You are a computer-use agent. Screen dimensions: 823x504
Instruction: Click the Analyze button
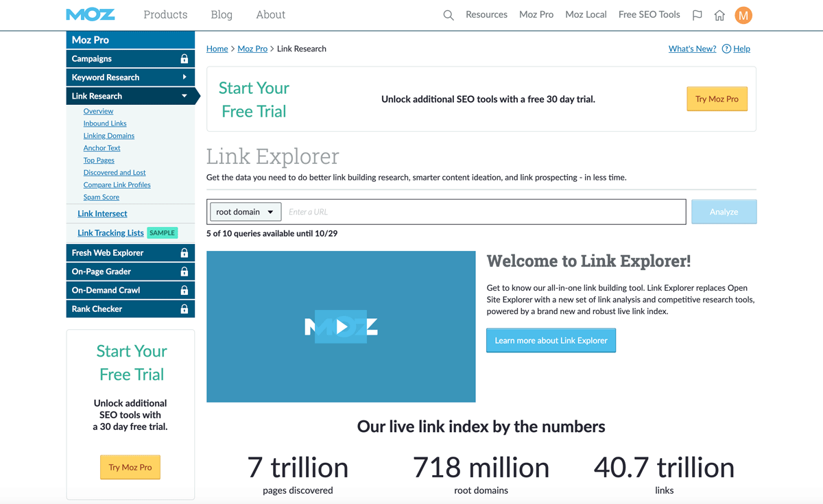[724, 212]
